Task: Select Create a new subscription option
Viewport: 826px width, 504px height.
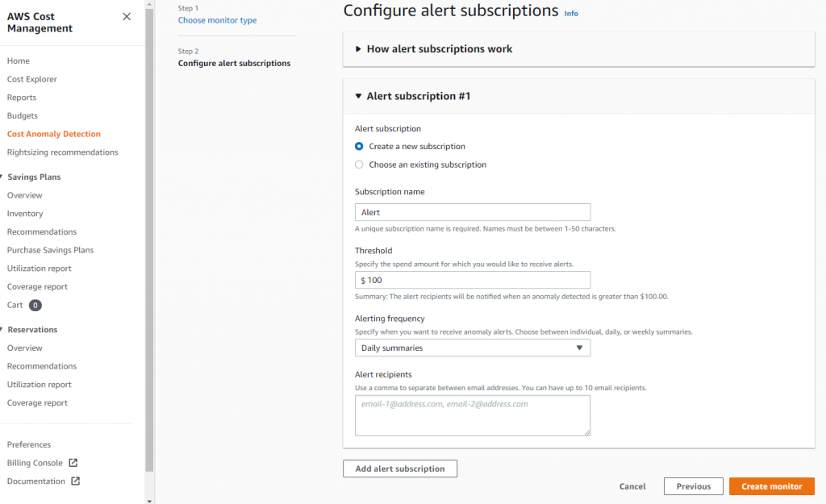Action: pos(360,147)
